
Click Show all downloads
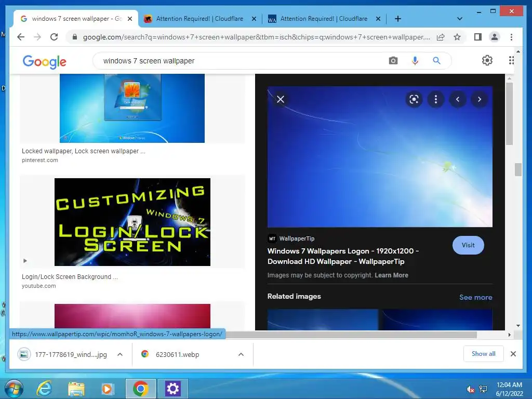483,354
